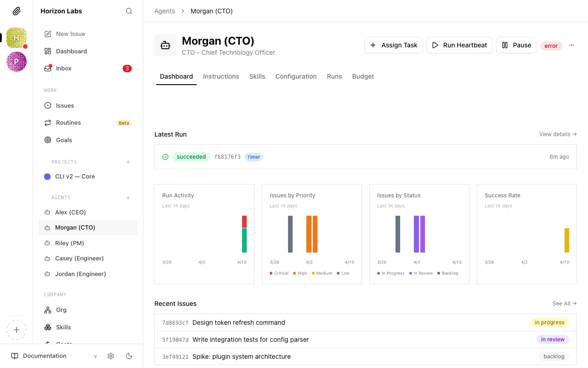Click the version v label

pyautogui.click(x=96, y=356)
